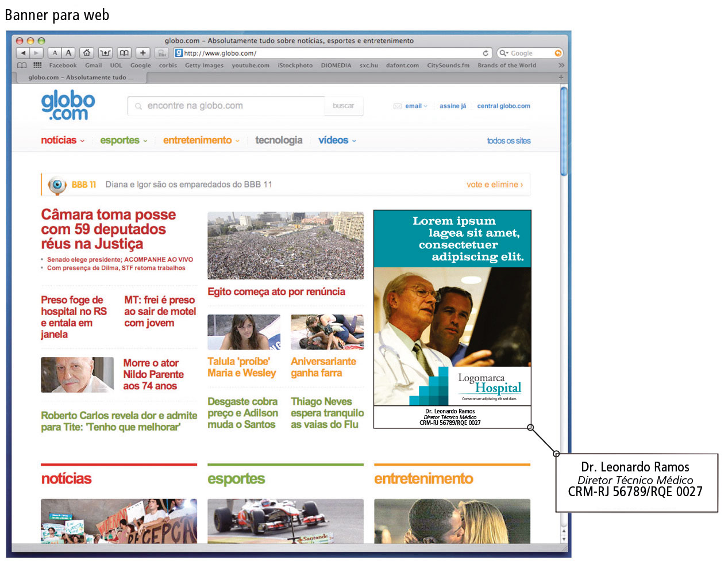Click the browser back arrow button
The height and width of the screenshot is (564, 728).
[23, 53]
